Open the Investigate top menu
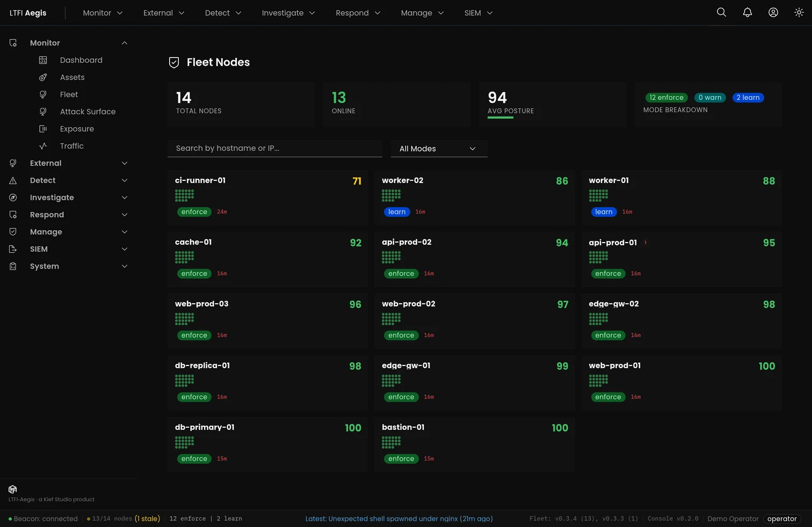The height and width of the screenshot is (527, 812). (288, 13)
